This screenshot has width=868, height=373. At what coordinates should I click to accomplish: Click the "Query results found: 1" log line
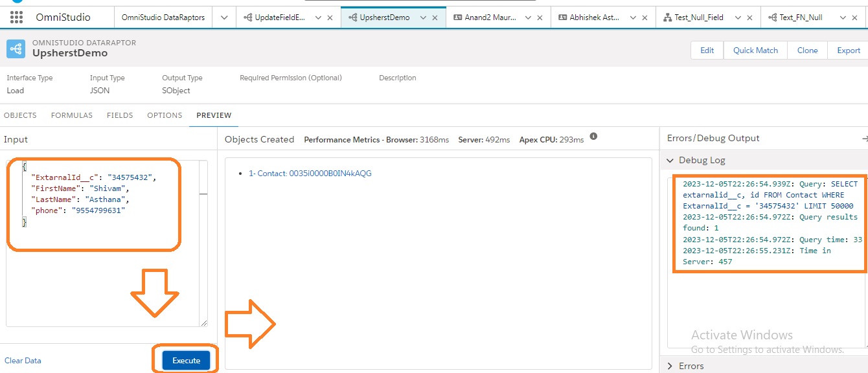(770, 222)
